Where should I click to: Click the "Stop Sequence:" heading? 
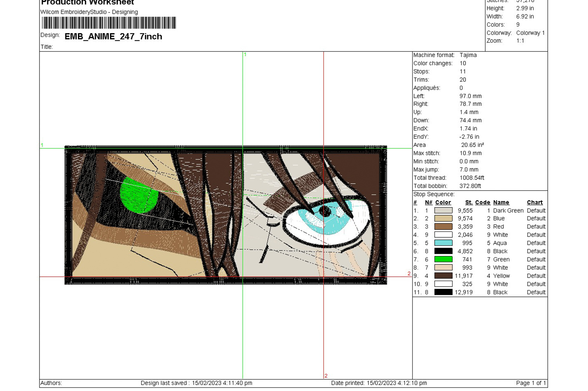(434, 194)
